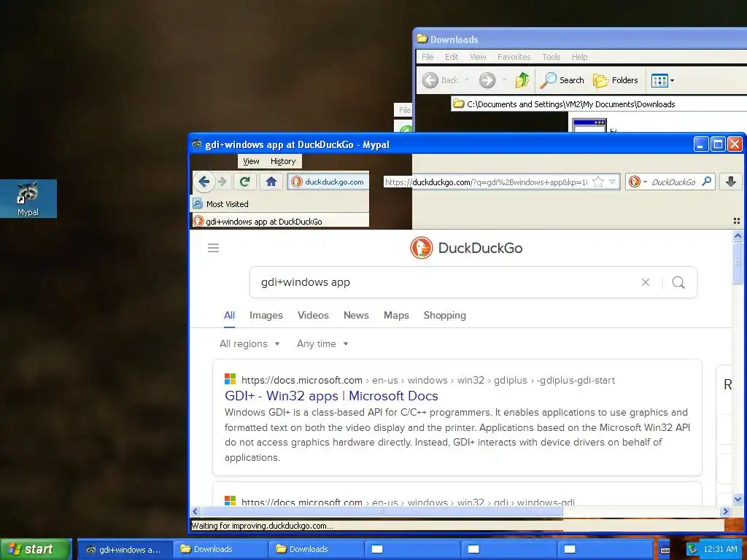Submit search with the page magnifier icon
This screenshot has height=560, width=747.
click(678, 282)
